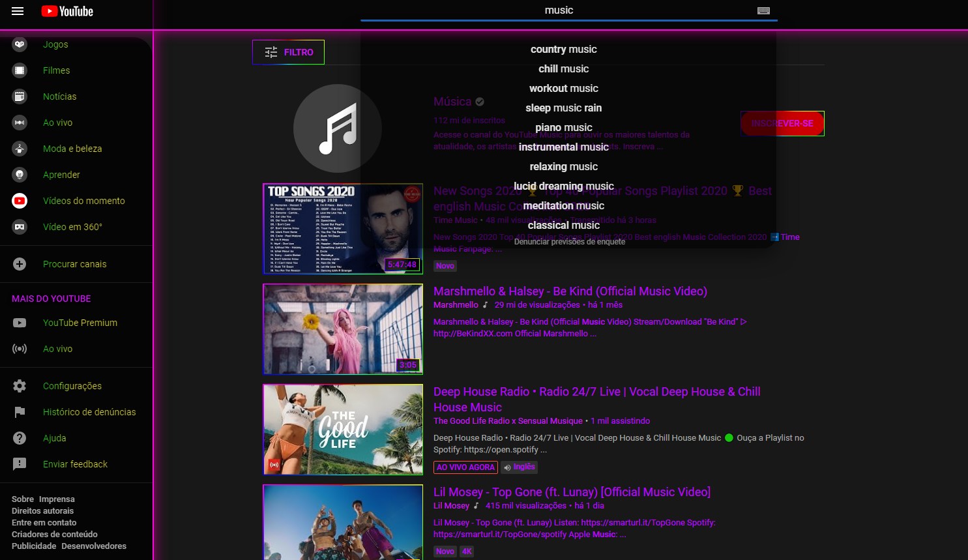
Task: Click the Vídeos do momento icon
Action: 20,201
